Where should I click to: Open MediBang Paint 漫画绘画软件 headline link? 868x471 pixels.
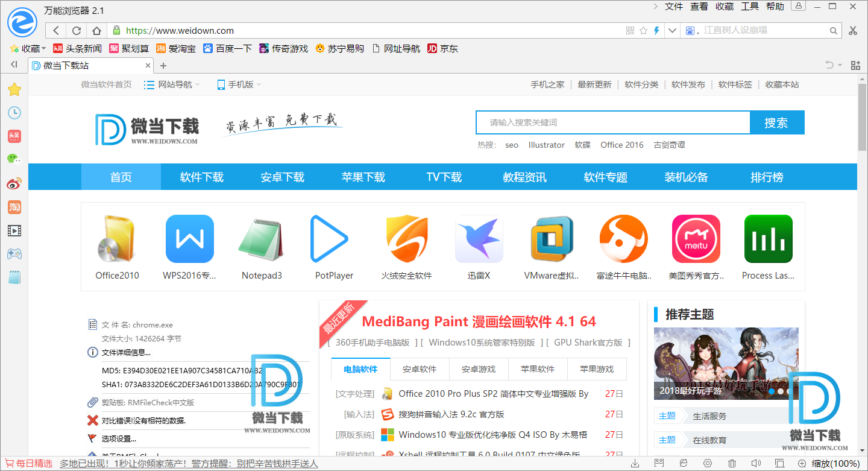point(479,321)
